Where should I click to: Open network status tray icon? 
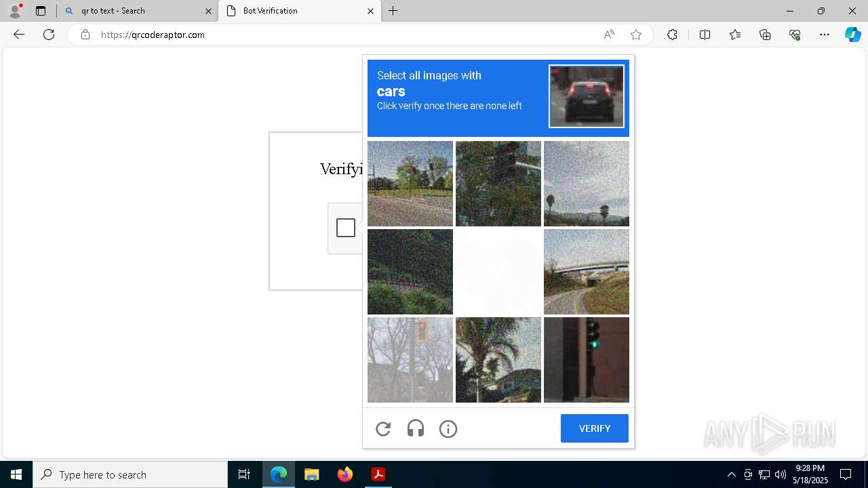[764, 474]
